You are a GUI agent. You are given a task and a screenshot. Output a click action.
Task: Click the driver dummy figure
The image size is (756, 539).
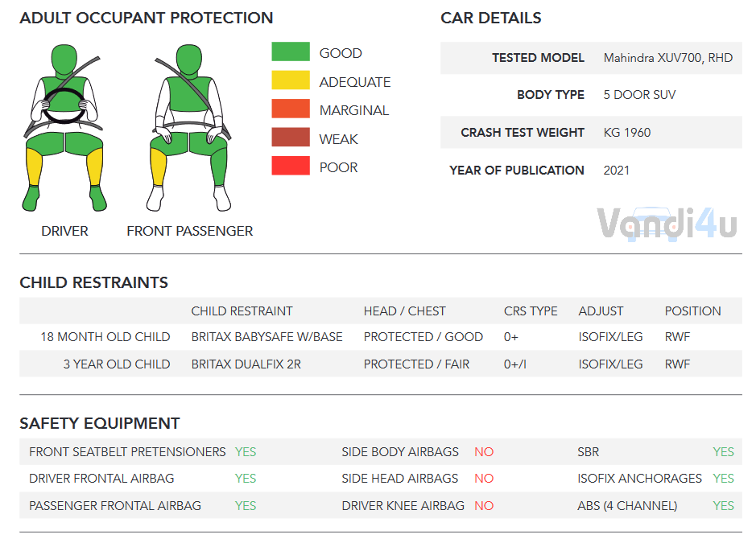point(64,128)
